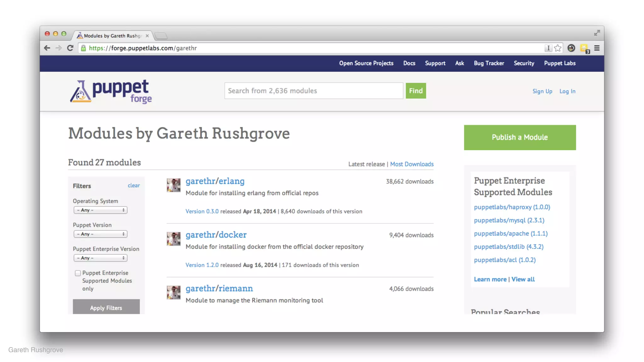Open Open Source Projects in top nav
Screen dimensions: 644x362
pos(366,63)
